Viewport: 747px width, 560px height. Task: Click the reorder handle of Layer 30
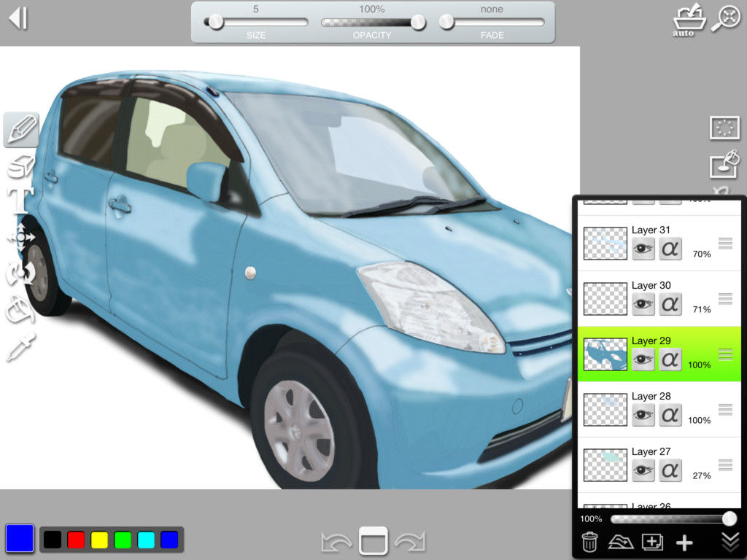tap(726, 298)
